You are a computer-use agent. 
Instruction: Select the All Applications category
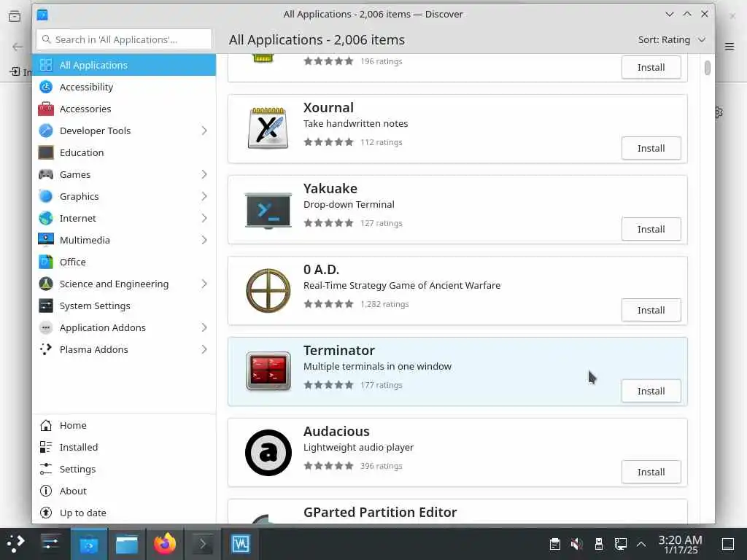(x=124, y=65)
